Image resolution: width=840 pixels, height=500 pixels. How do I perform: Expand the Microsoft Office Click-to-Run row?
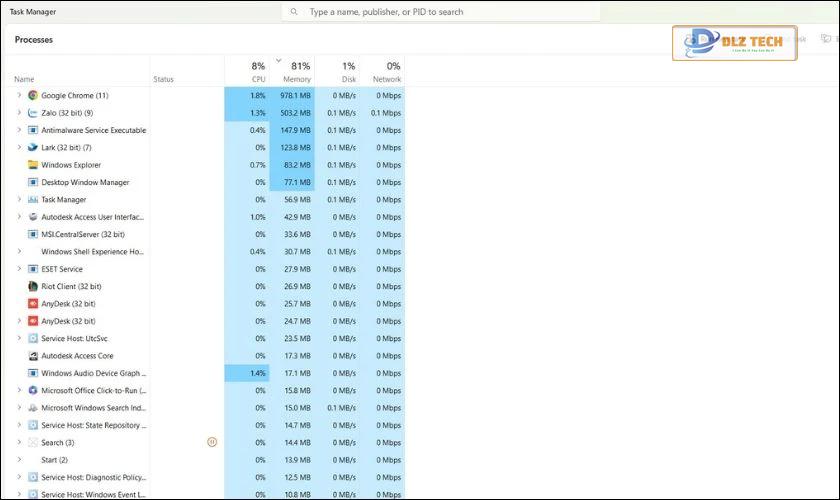(x=19, y=391)
